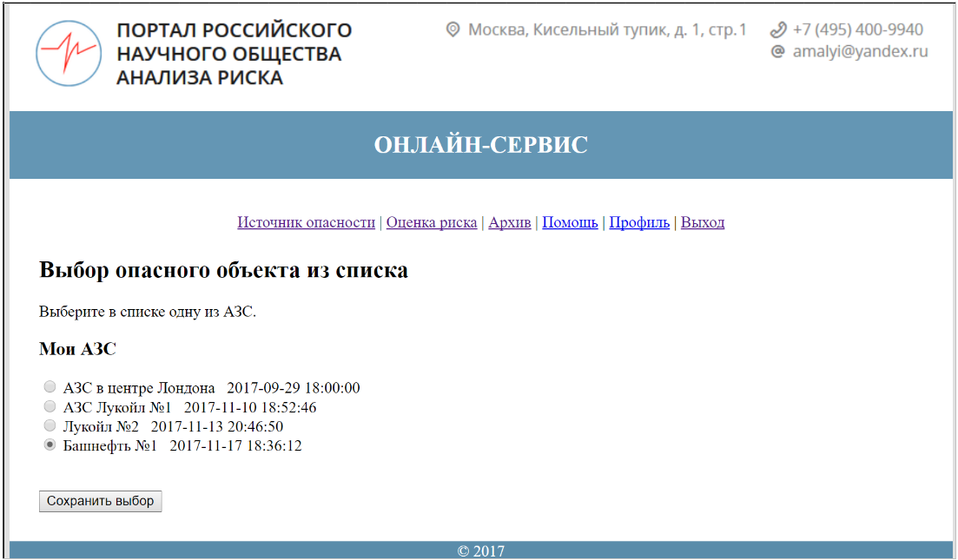Select the Башнефть №1 radio button
The image size is (958, 560).
pyautogui.click(x=50, y=445)
